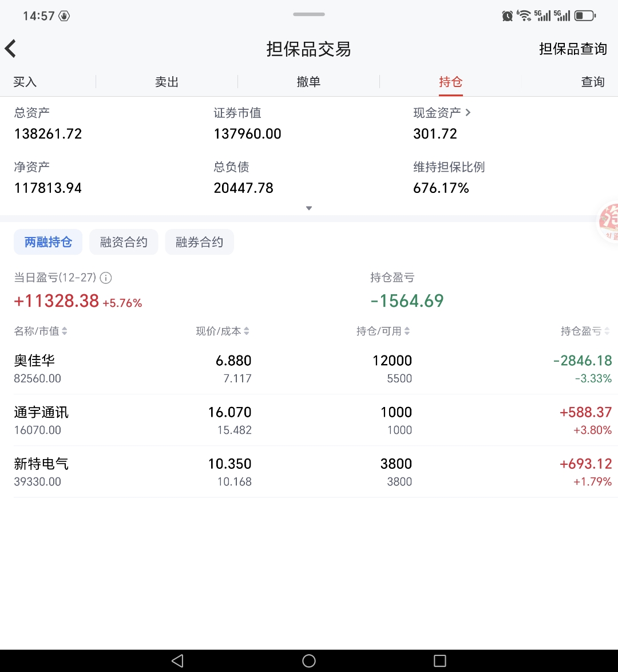Tap the alarm clock icon in the status bar
The image size is (618, 672).
(x=507, y=15)
